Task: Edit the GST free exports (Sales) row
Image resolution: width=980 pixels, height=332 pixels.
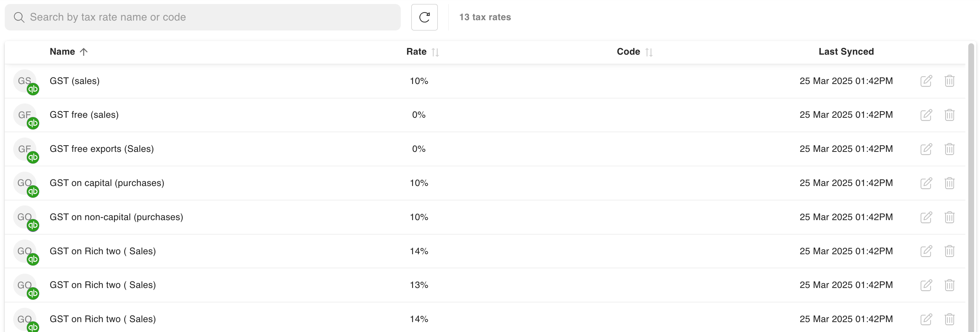Action: click(x=926, y=149)
